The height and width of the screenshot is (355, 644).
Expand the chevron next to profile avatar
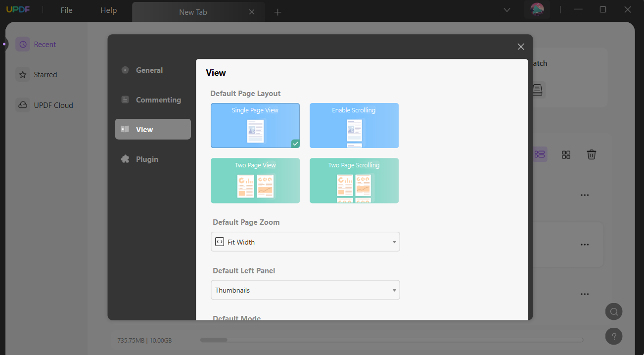point(506,9)
